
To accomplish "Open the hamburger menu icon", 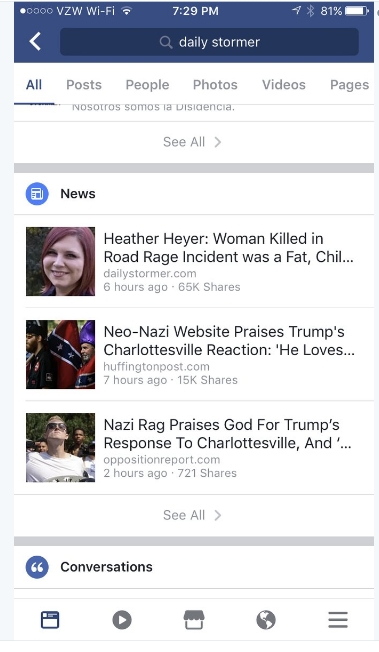I will tap(338, 620).
